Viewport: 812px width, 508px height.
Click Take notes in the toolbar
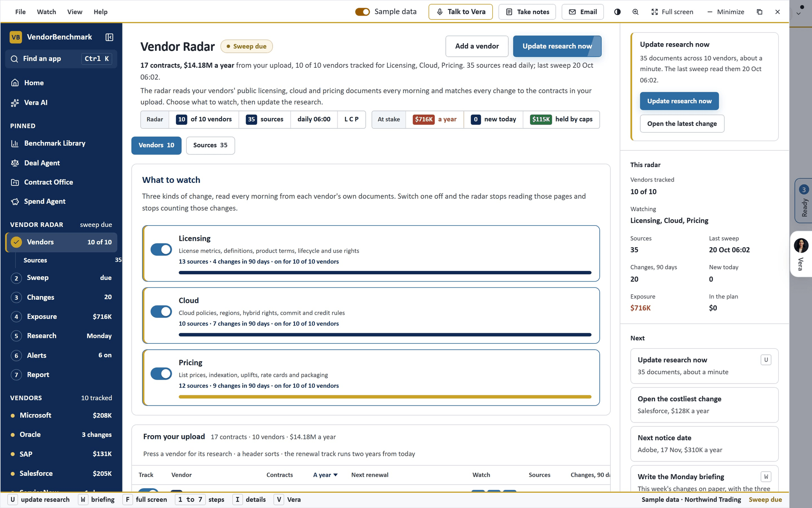tap(527, 12)
